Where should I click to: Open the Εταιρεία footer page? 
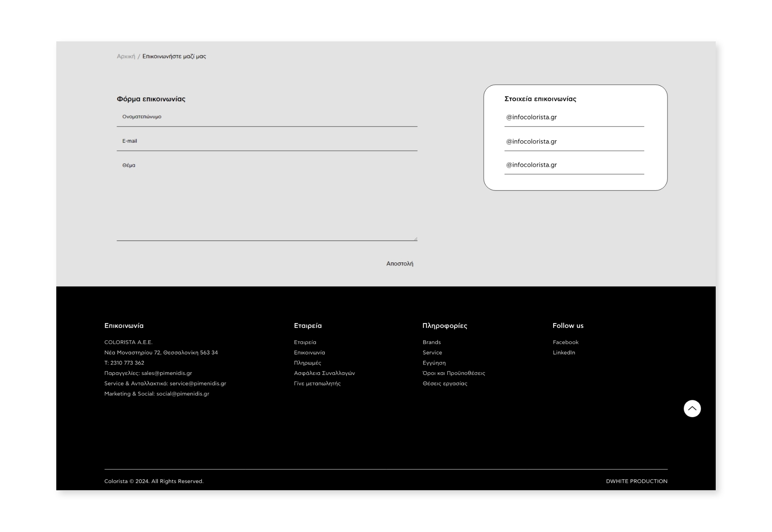pos(304,342)
